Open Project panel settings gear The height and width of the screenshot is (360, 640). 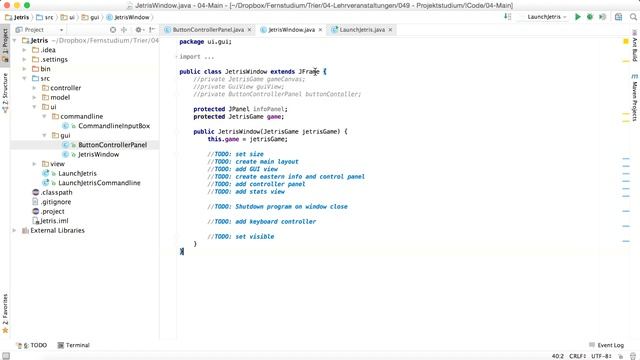(139, 30)
